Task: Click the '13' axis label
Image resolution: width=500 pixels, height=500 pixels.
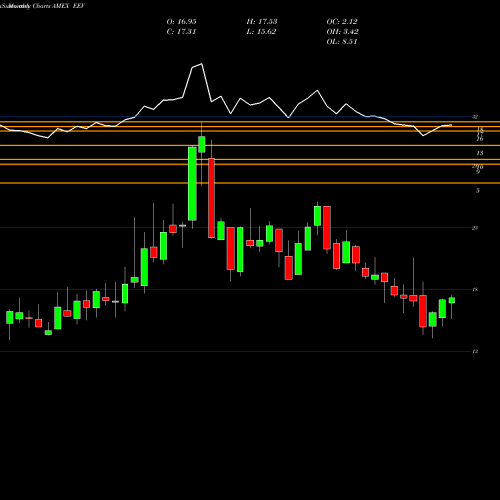Action: pos(480,153)
